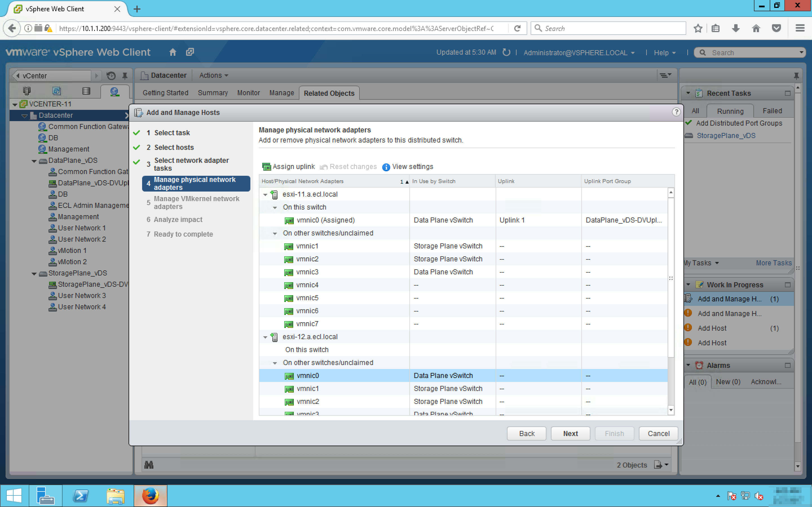Pin the Recent Tasks side panel
Image resolution: width=812 pixels, height=507 pixels.
click(796, 76)
